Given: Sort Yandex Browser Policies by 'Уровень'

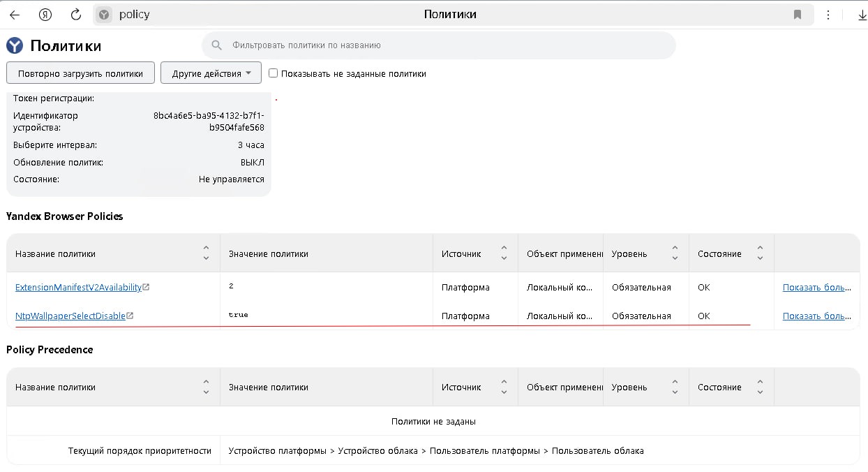Looking at the screenshot, I should (x=675, y=253).
